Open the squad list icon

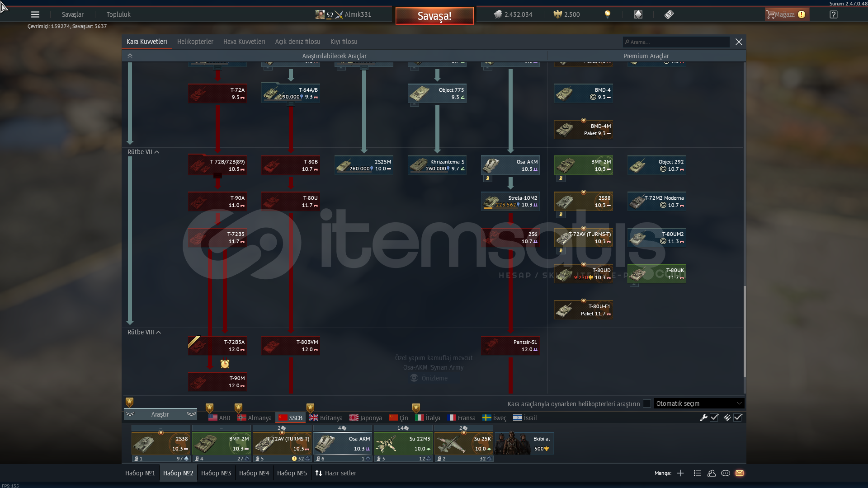point(698,473)
